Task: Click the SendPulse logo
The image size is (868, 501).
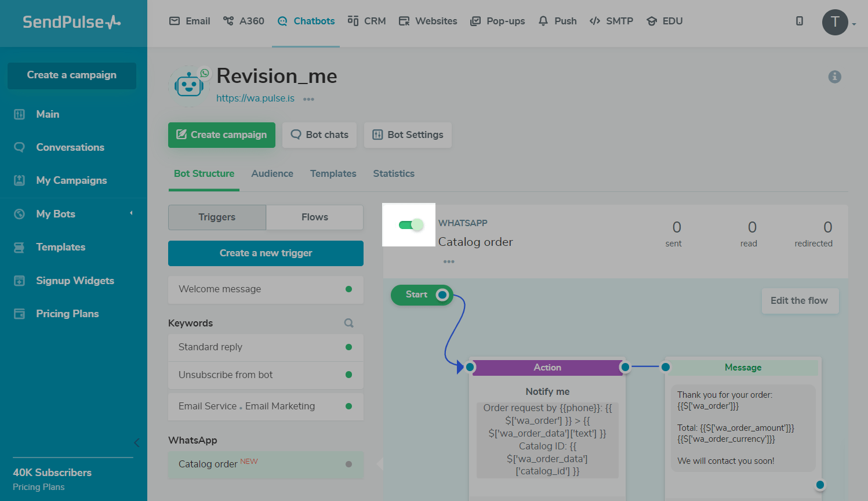Action: click(x=72, y=22)
